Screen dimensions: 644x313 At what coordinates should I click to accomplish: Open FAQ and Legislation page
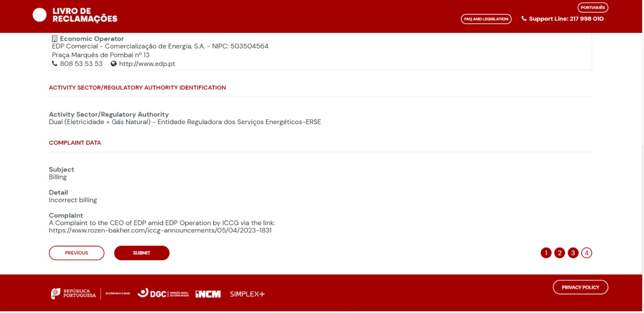point(486,19)
